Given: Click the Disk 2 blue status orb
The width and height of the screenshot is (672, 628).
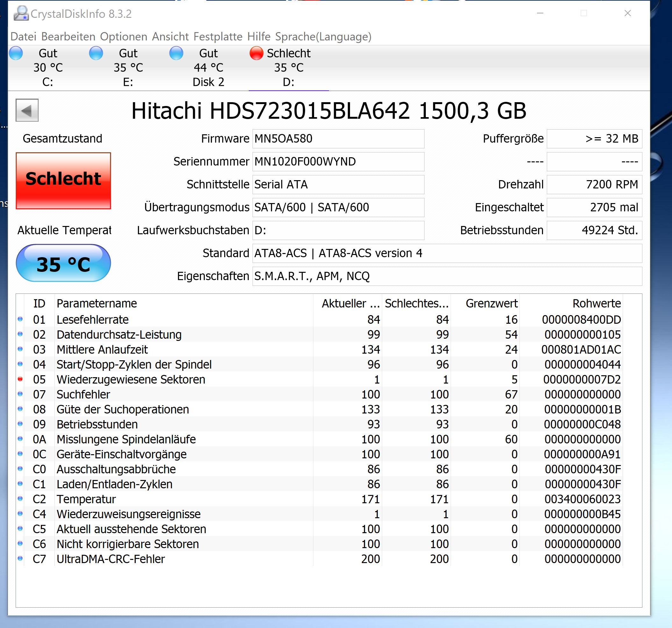Looking at the screenshot, I should tap(176, 53).
